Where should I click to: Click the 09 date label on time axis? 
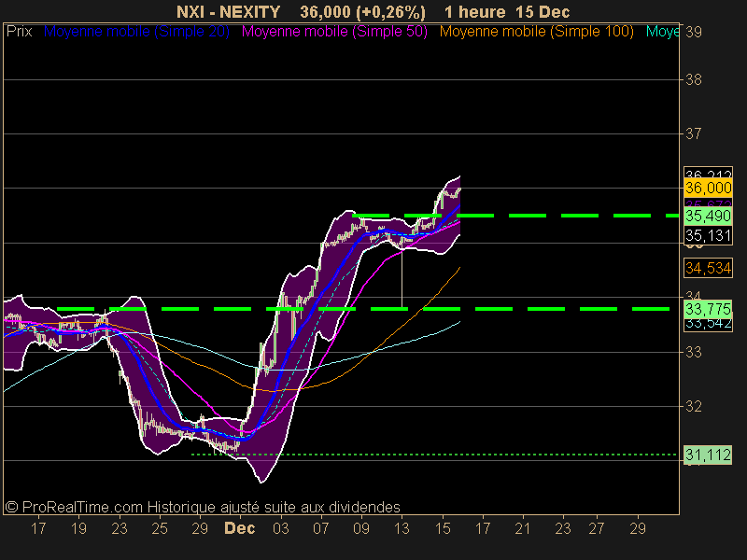361,528
